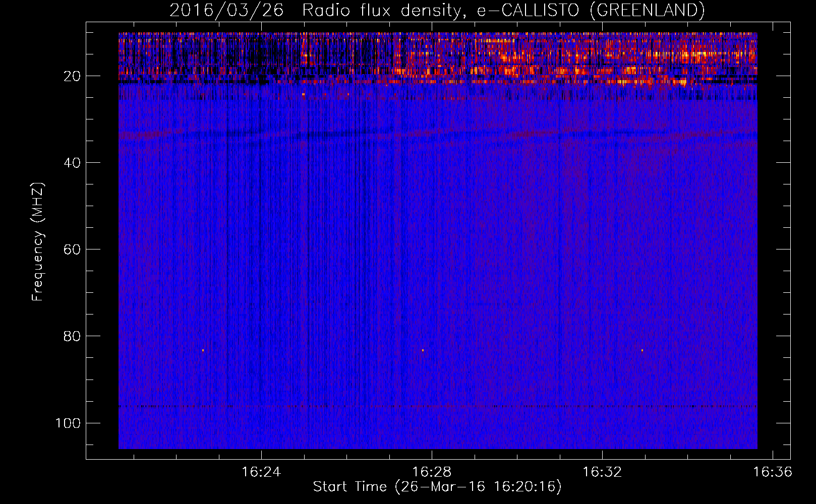Click the "Start Time (26-Mar-16 16:20:16)" label
This screenshot has height=504, width=816.
(437, 487)
